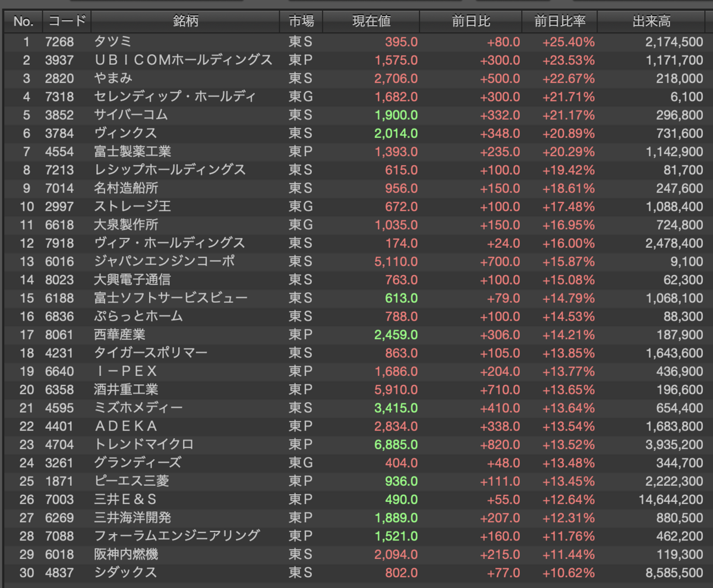Click the 三井海洋開発 stock name

click(132, 518)
